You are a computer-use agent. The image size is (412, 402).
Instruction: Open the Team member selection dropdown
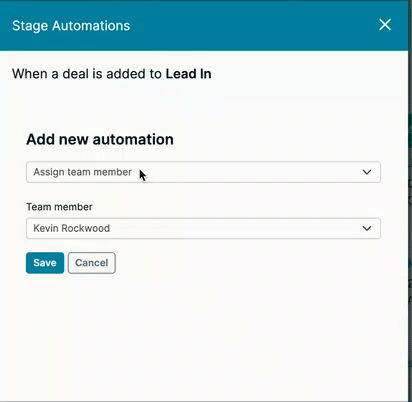point(203,228)
